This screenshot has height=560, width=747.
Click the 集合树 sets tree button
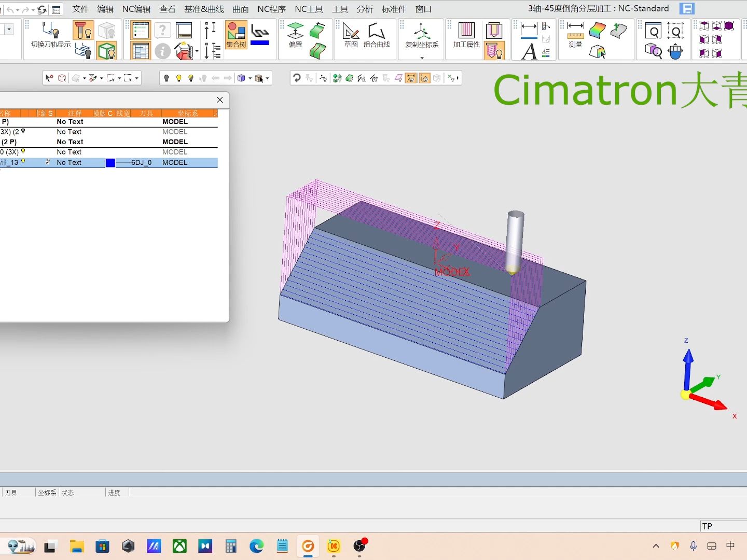236,34
